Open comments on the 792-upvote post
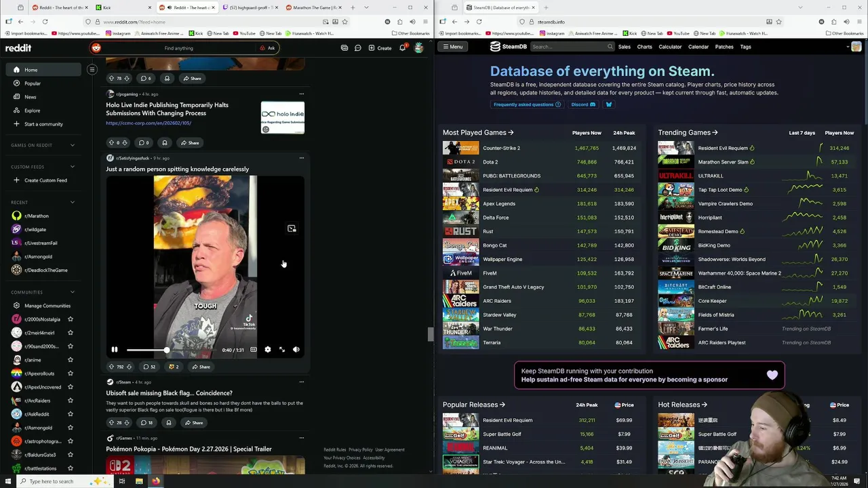The height and width of the screenshot is (488, 868). tap(149, 367)
